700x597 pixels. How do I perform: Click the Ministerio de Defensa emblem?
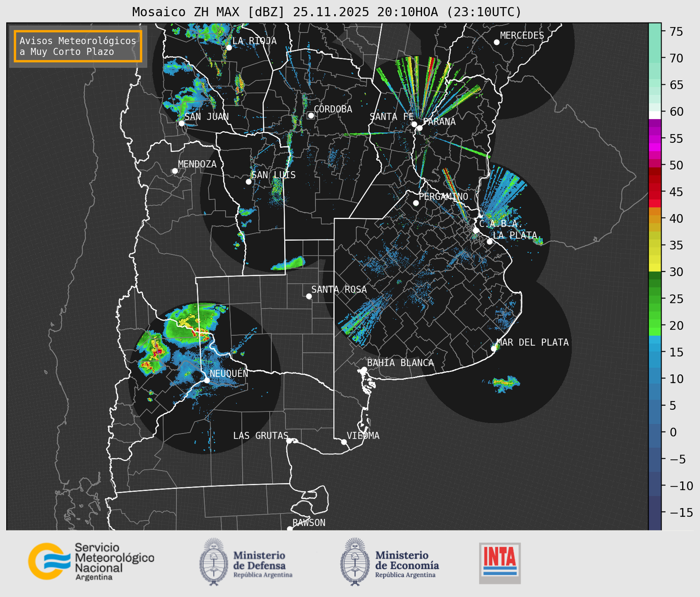coord(213,562)
